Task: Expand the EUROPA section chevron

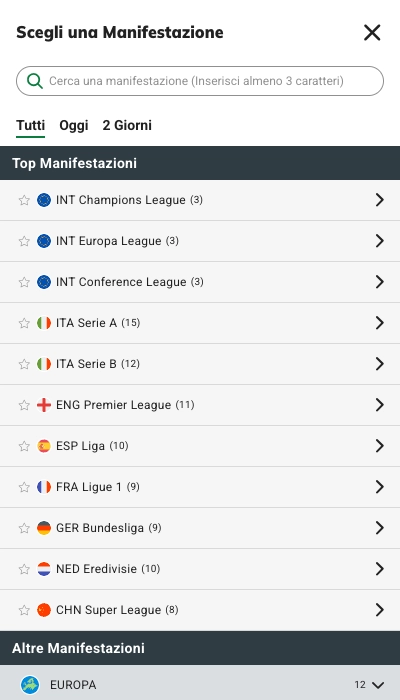Action: 378,685
